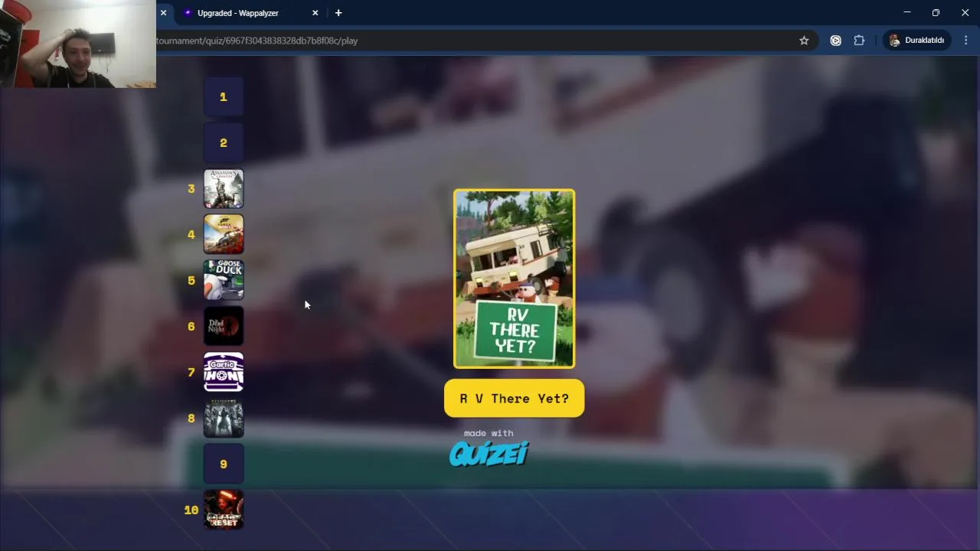This screenshot has width=980, height=551.
Task: Click the Gartic Phone thumbnail at rank 7
Action: 224,372
